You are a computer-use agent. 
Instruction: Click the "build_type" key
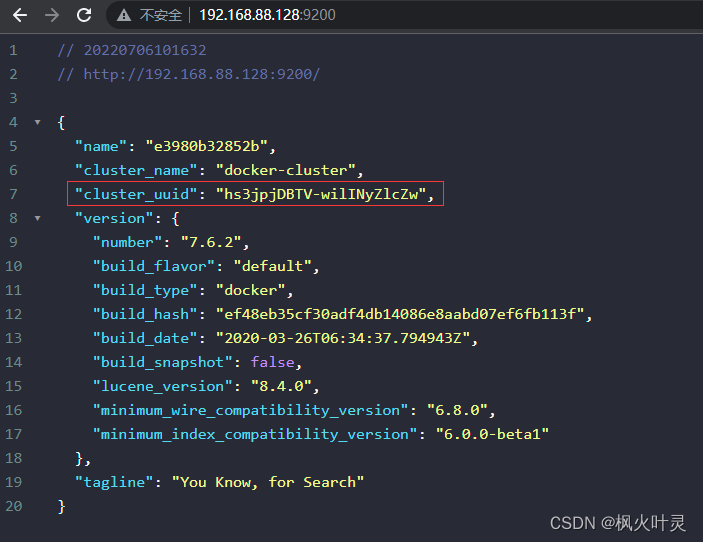(145, 291)
